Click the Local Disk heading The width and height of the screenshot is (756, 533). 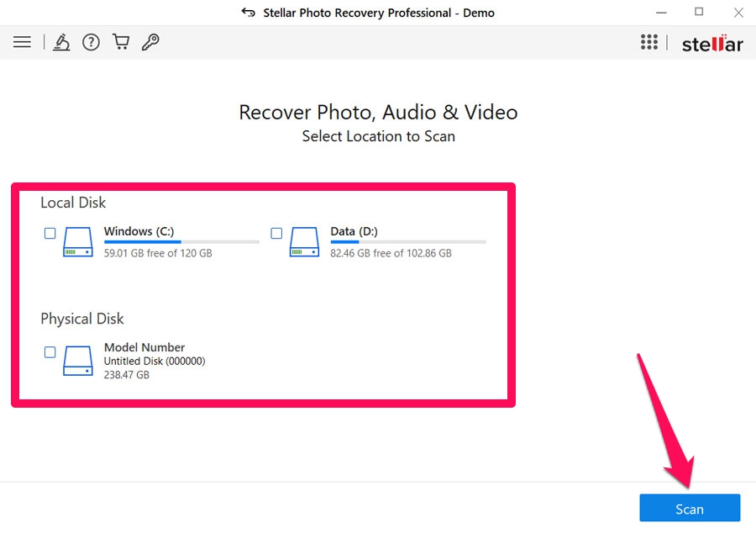click(x=73, y=203)
